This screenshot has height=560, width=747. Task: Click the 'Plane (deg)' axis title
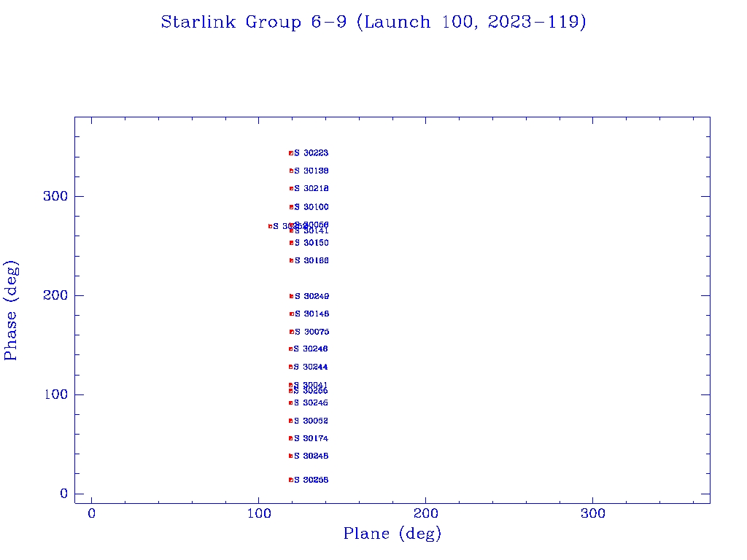[x=392, y=533]
